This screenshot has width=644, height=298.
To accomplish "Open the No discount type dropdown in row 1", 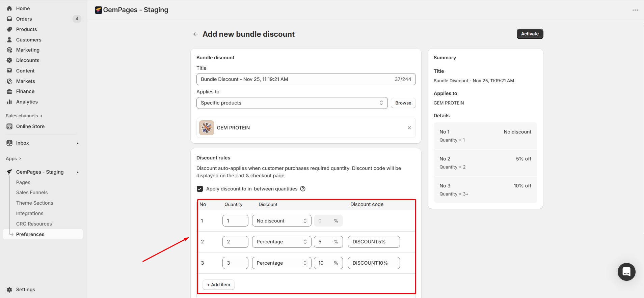I will (x=281, y=221).
